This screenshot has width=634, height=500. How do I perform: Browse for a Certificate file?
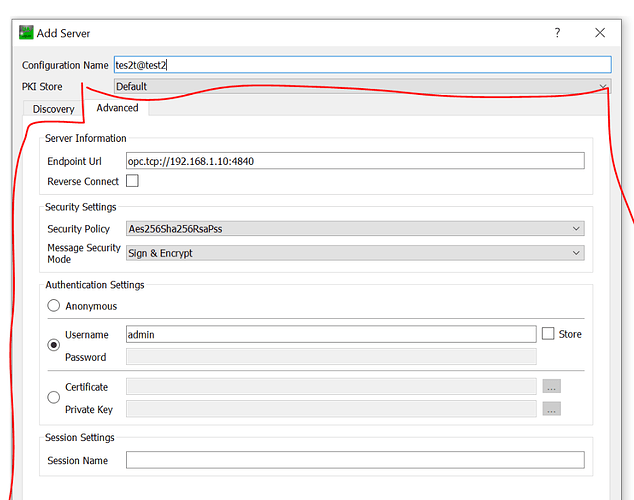551,386
